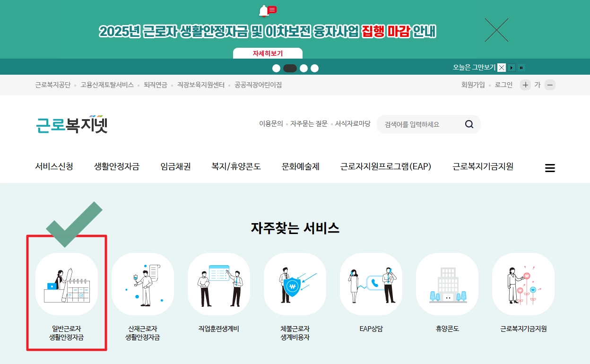Screen dimensions: 590x364
Task: Pause the banner slideshow rotation
Action: click(521, 68)
